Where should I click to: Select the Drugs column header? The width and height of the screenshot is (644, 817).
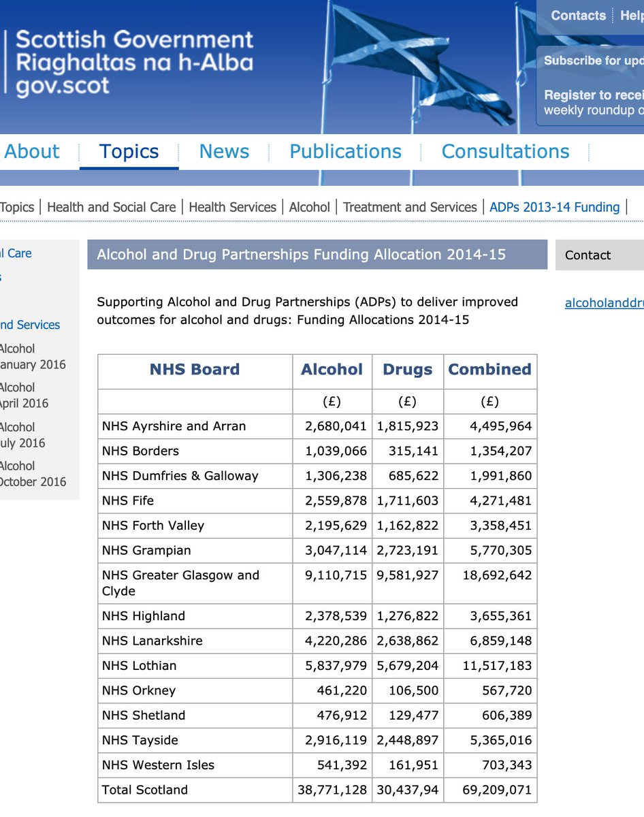pyautogui.click(x=408, y=370)
